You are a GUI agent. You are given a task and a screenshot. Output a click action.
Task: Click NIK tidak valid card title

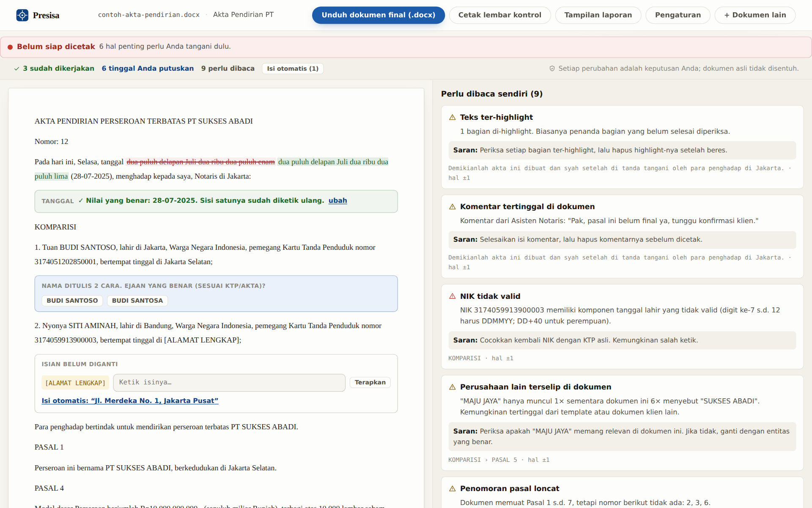pos(490,296)
